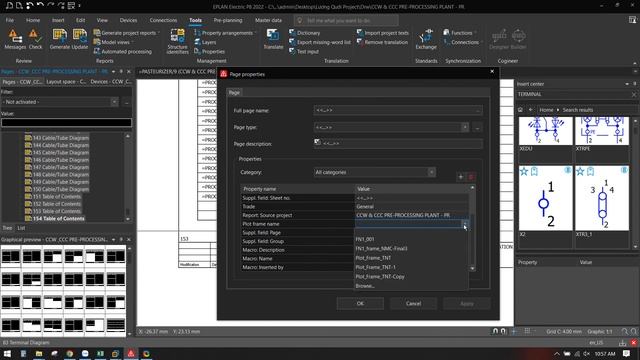Click Cancel in Page properties dialog

[413, 304]
